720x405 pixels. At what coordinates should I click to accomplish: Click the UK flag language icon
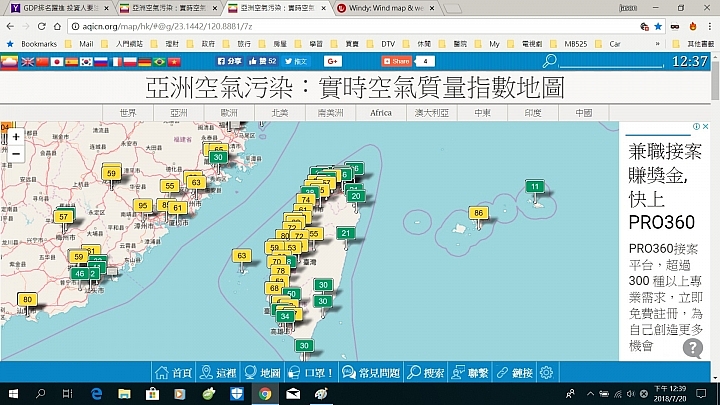click(x=28, y=62)
